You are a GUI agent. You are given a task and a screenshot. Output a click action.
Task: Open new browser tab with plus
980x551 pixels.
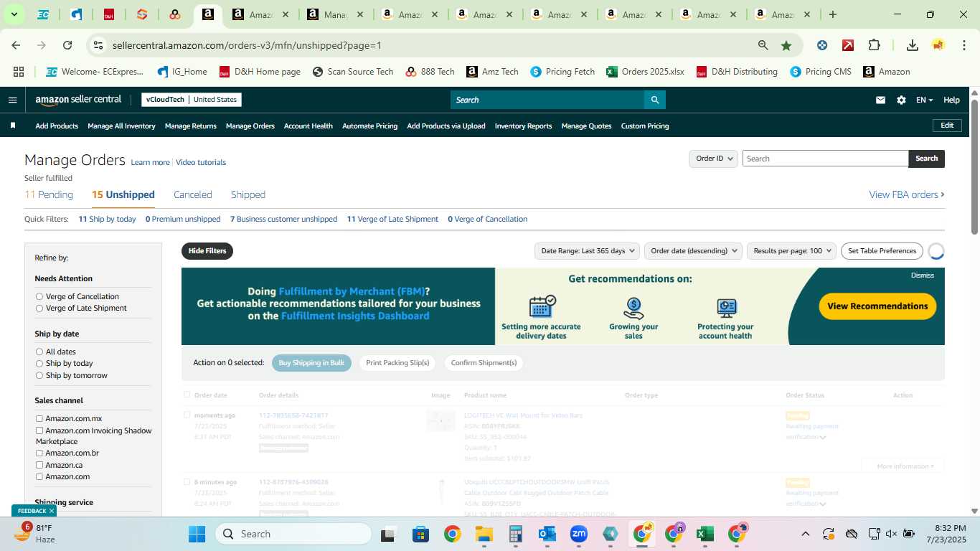pos(833,14)
